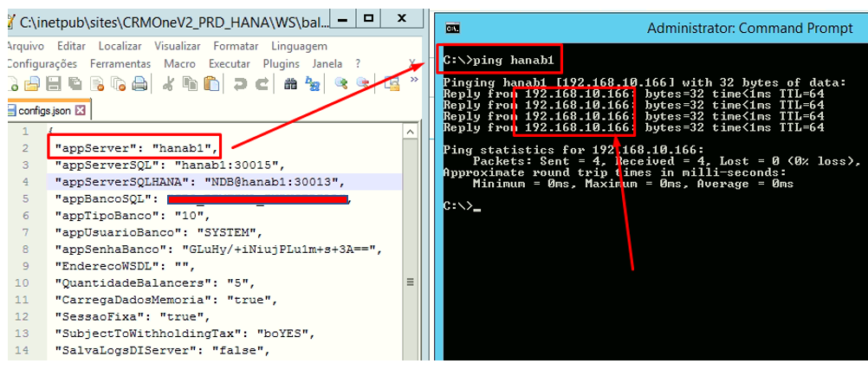Cut selection using the scissors icon
The width and height of the screenshot is (868, 370).
169,84
